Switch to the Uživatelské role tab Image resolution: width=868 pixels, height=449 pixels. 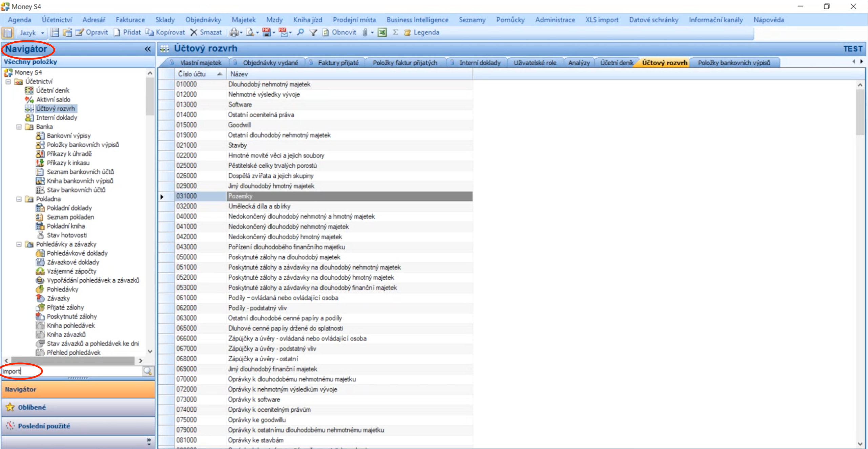tap(535, 63)
